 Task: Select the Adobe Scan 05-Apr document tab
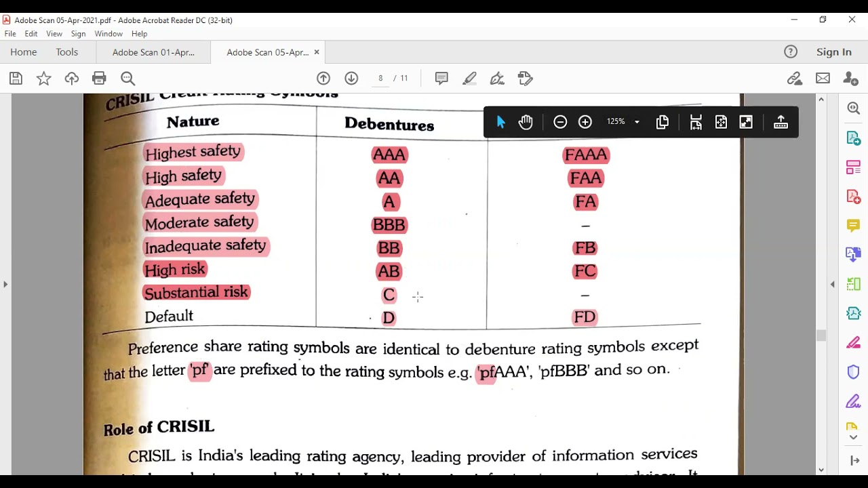(267, 52)
